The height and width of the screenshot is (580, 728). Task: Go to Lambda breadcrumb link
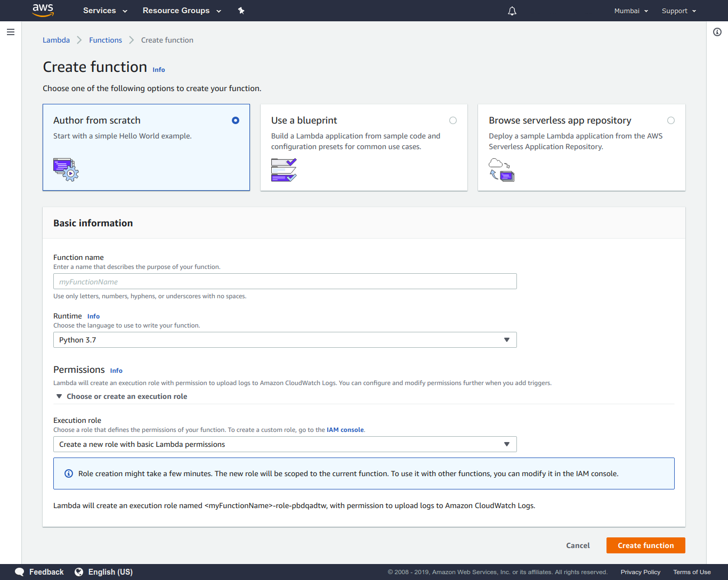[x=56, y=40]
